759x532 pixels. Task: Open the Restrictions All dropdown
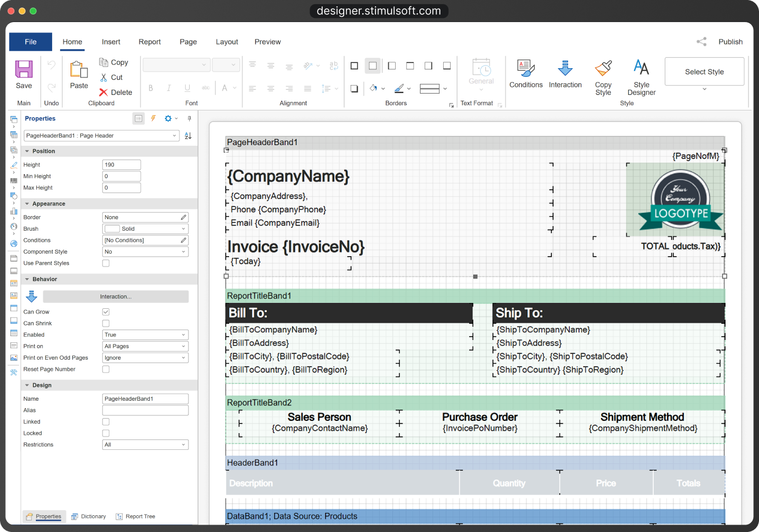145,445
